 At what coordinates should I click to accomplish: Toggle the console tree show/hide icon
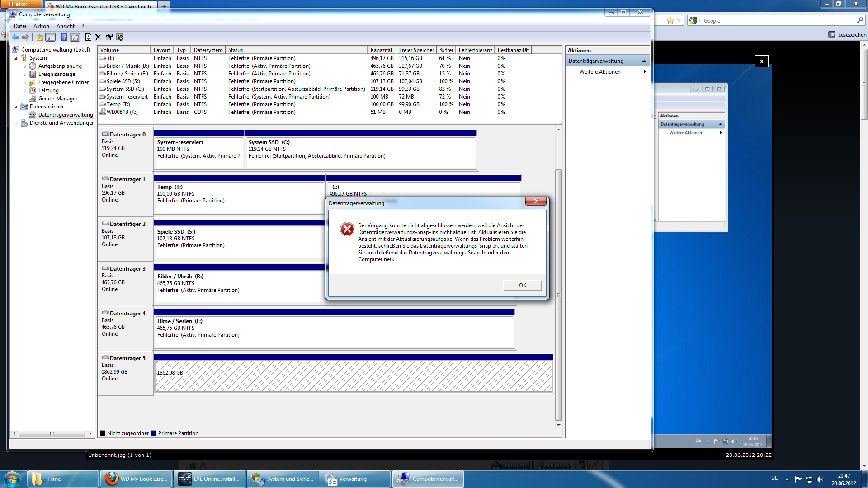pyautogui.click(x=51, y=38)
